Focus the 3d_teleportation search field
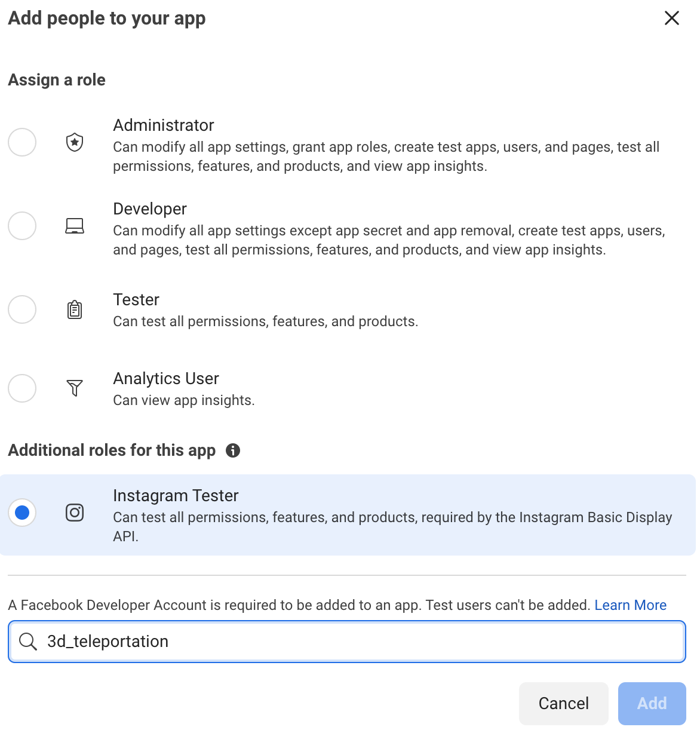This screenshot has width=700, height=730. tap(358, 642)
